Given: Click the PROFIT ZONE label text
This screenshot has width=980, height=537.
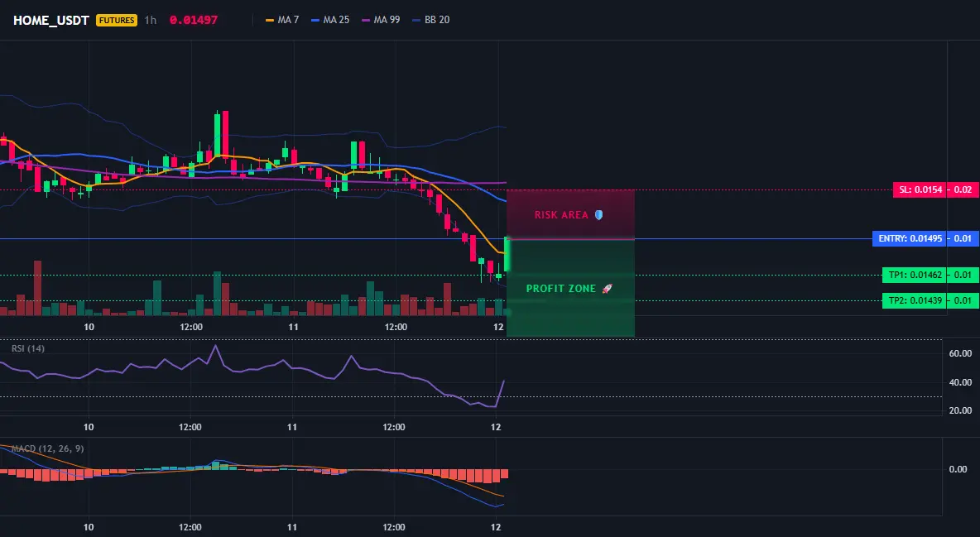Looking at the screenshot, I should [x=561, y=289].
